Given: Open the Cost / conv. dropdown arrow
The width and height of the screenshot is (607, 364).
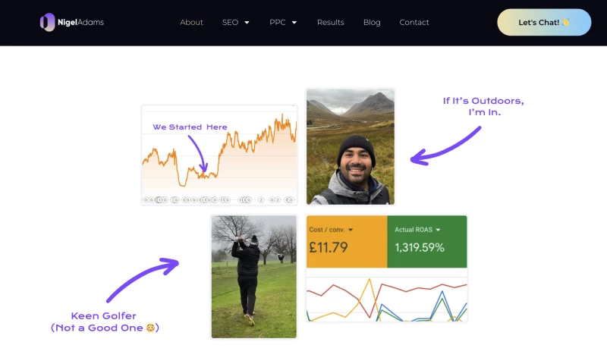Looking at the screenshot, I should click(351, 230).
